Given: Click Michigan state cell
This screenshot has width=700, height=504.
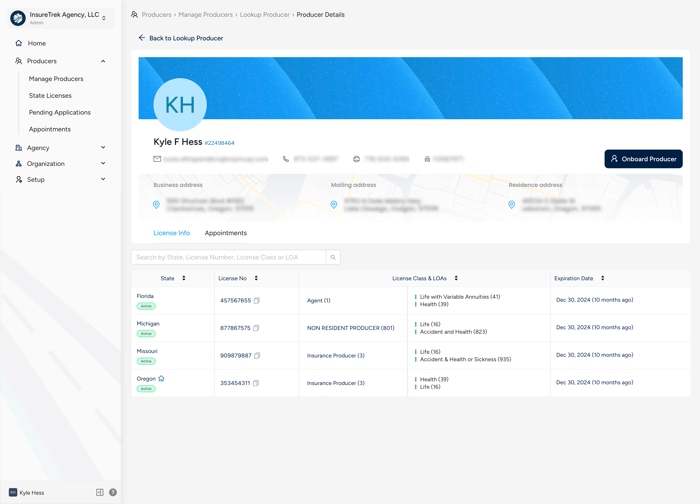Looking at the screenshot, I should tap(173, 328).
